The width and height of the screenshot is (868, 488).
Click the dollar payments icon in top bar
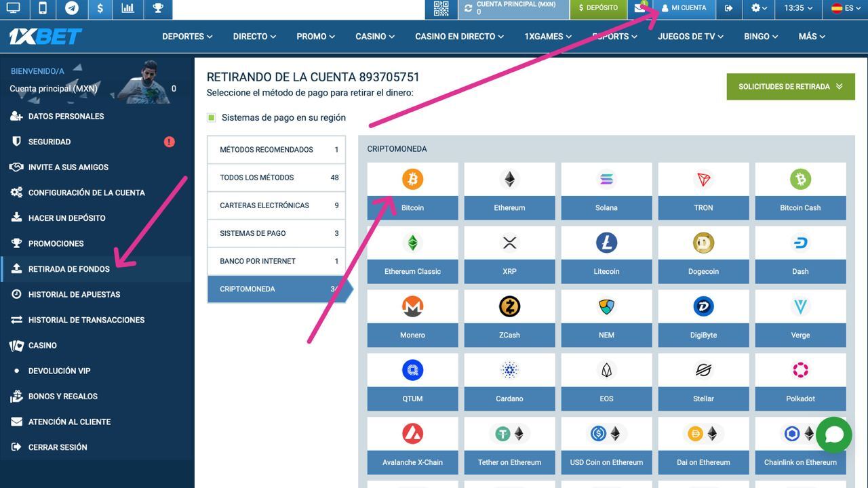click(x=100, y=9)
